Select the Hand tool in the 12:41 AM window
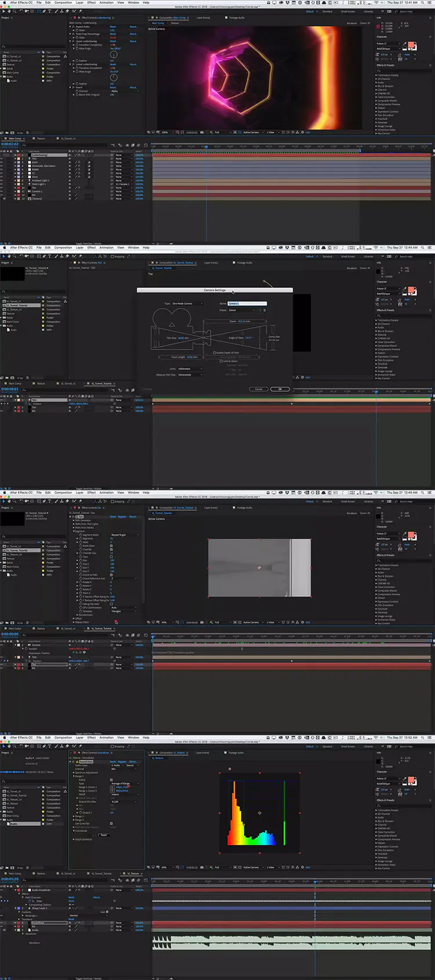Image resolution: width=435 pixels, height=980 pixels. point(9,11)
